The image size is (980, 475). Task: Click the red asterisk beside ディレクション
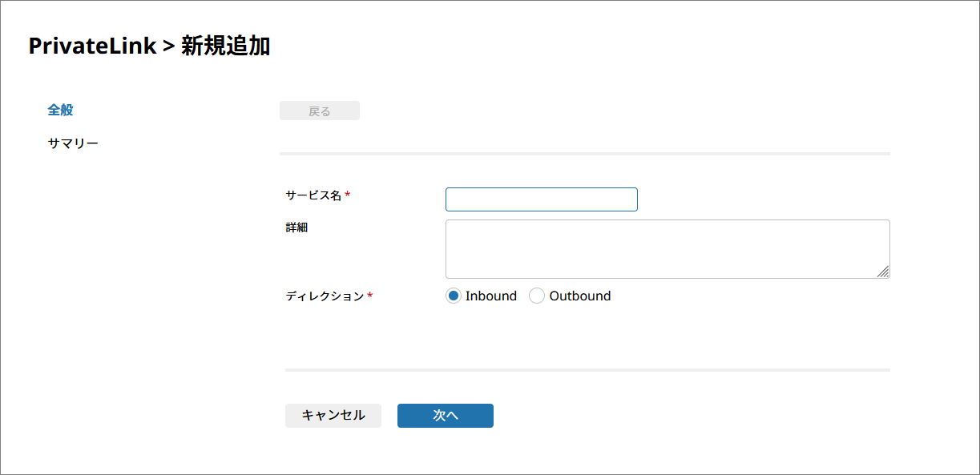(369, 296)
